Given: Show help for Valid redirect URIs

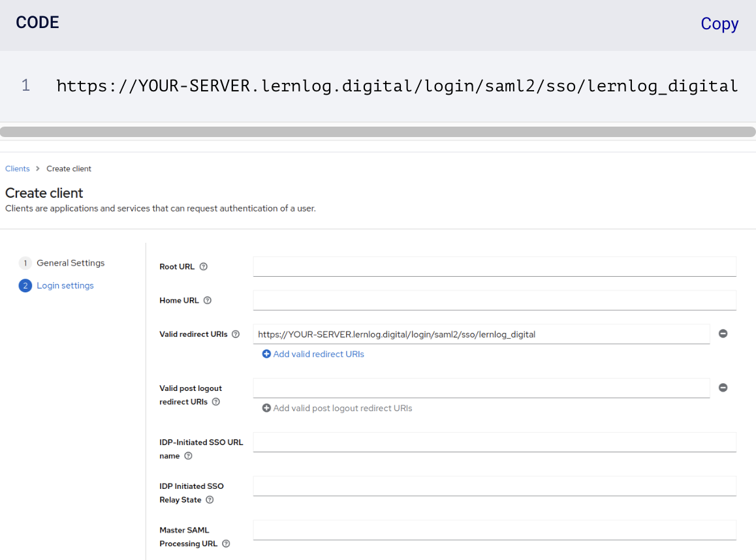Looking at the screenshot, I should tap(236, 334).
